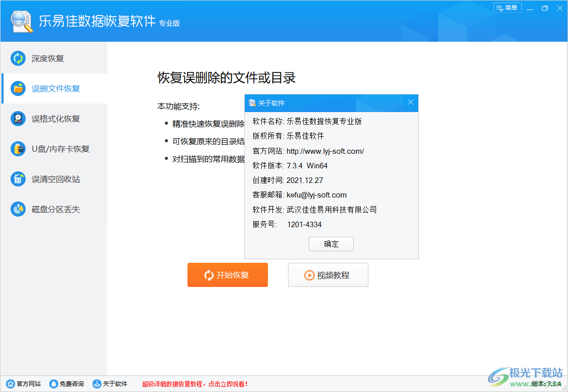Viewport: 568px width, 392px height.
Task: Click the 免费咨询 chat icon
Action: point(54,383)
